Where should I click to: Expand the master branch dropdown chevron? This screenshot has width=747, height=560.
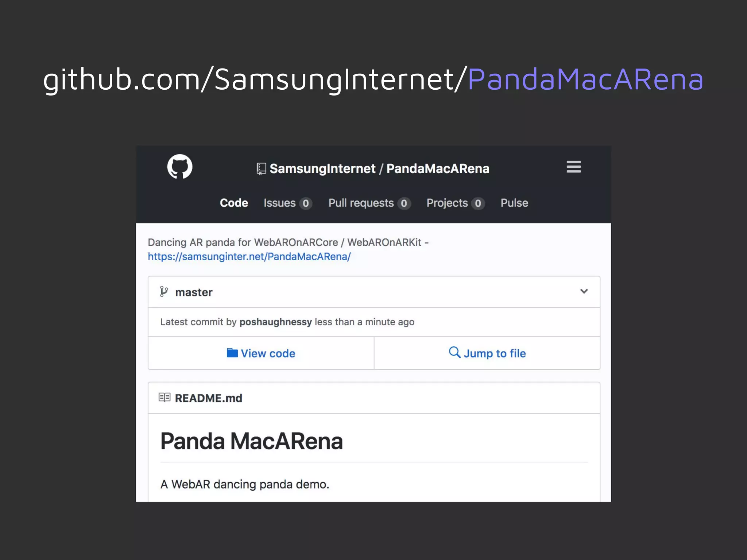tap(584, 291)
